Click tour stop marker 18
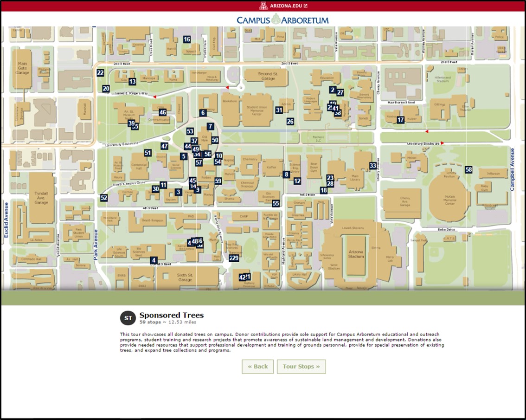526x420 pixels. pyautogui.click(x=324, y=190)
